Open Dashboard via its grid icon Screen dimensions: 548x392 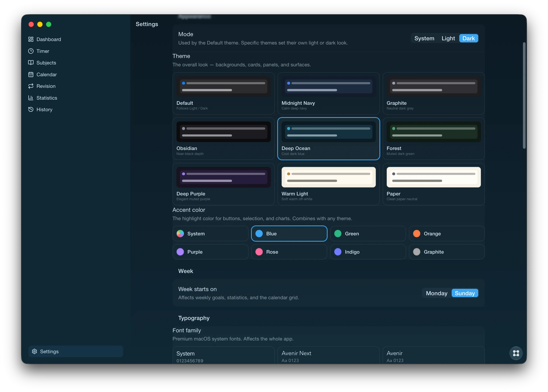pos(31,39)
